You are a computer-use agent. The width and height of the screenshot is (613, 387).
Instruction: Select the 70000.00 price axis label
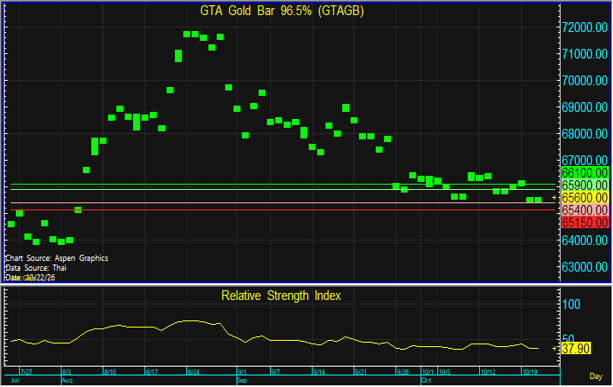pos(584,81)
